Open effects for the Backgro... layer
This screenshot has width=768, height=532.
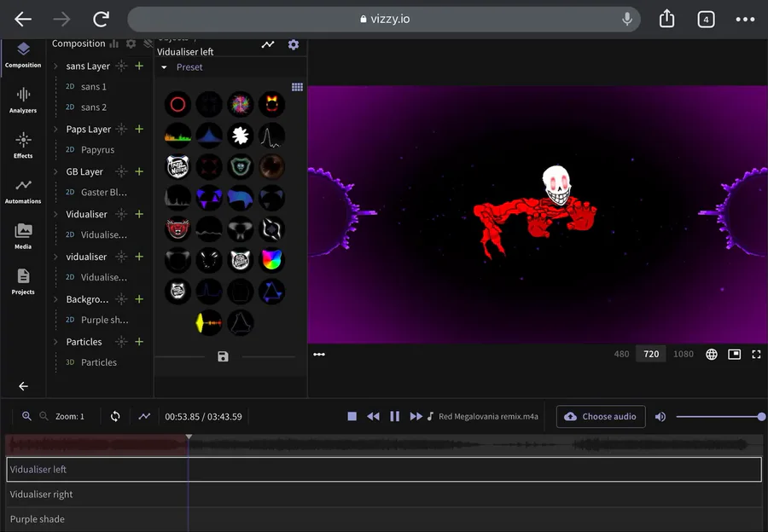(121, 299)
